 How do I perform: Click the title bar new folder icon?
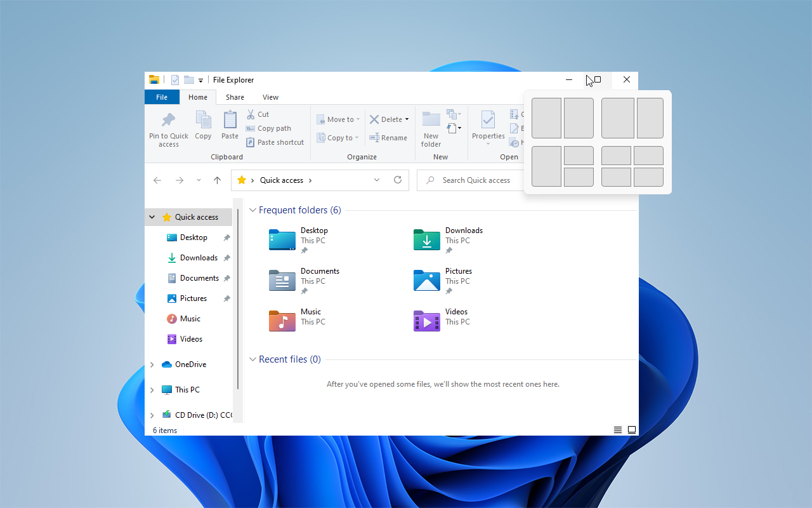(x=188, y=80)
